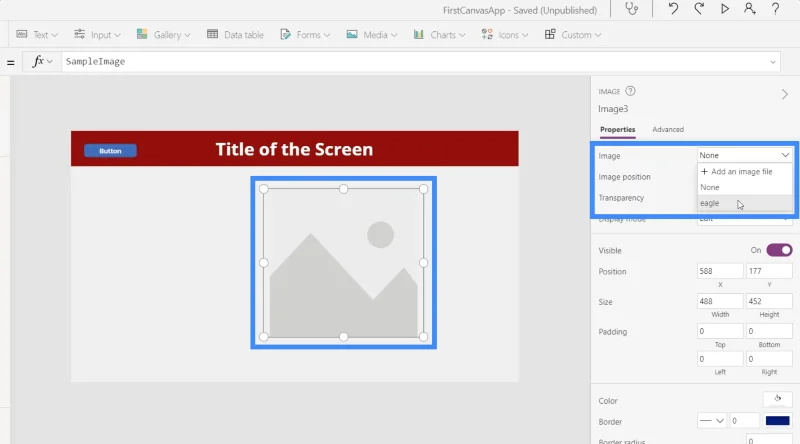The height and width of the screenshot is (444, 800).
Task: Click the Gallery icon
Action: pyautogui.click(x=142, y=34)
